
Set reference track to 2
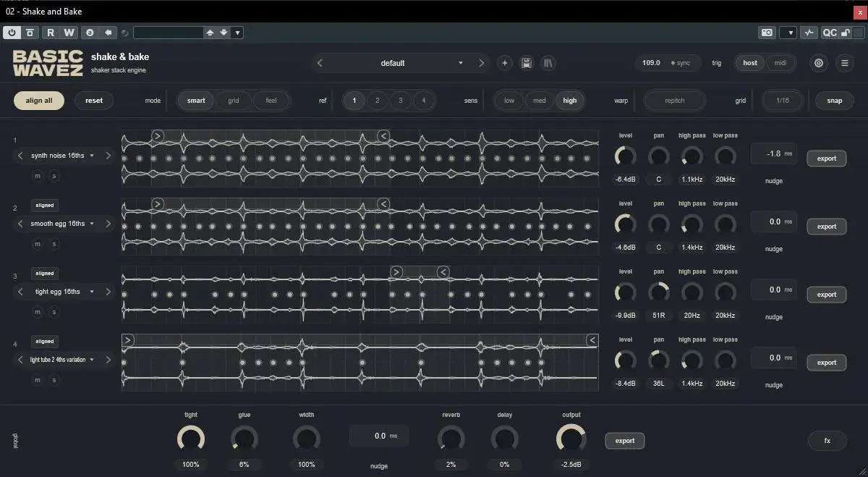(378, 101)
